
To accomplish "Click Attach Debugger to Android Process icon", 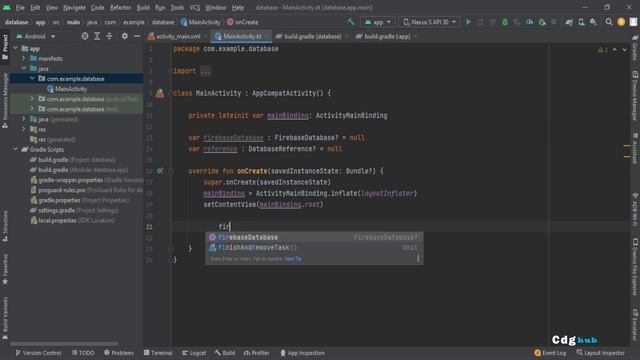I will pyautogui.click(x=542, y=22).
